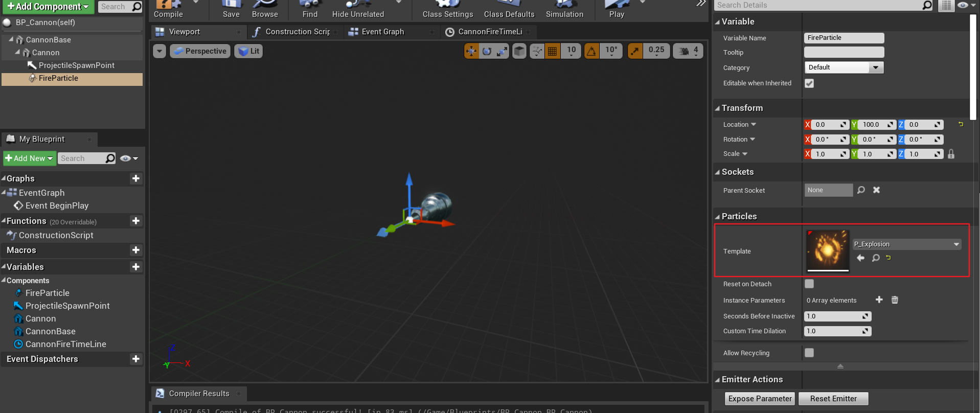Add a new function with plus
The height and width of the screenshot is (413, 980).
135,221
